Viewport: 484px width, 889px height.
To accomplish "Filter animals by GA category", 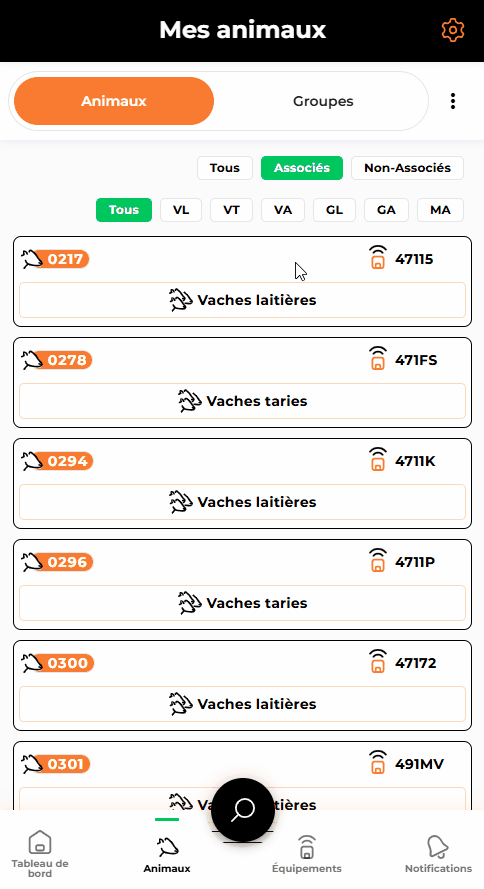I will (x=386, y=210).
